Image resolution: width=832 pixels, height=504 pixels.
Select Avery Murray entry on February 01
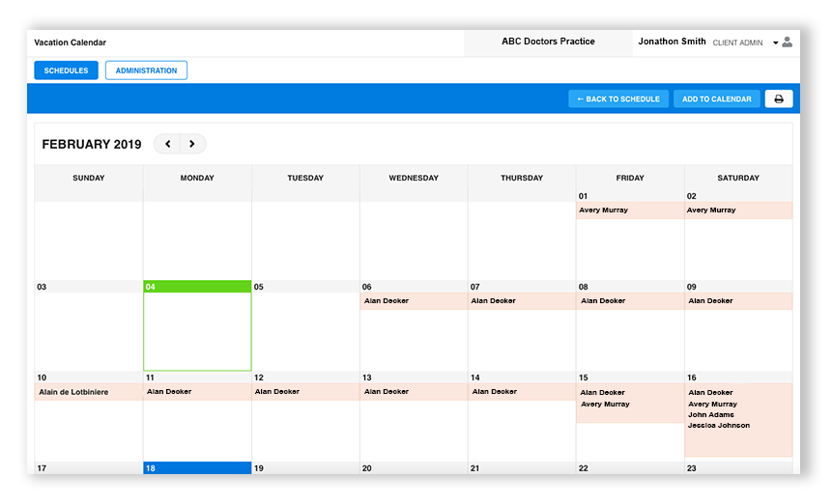pos(630,210)
